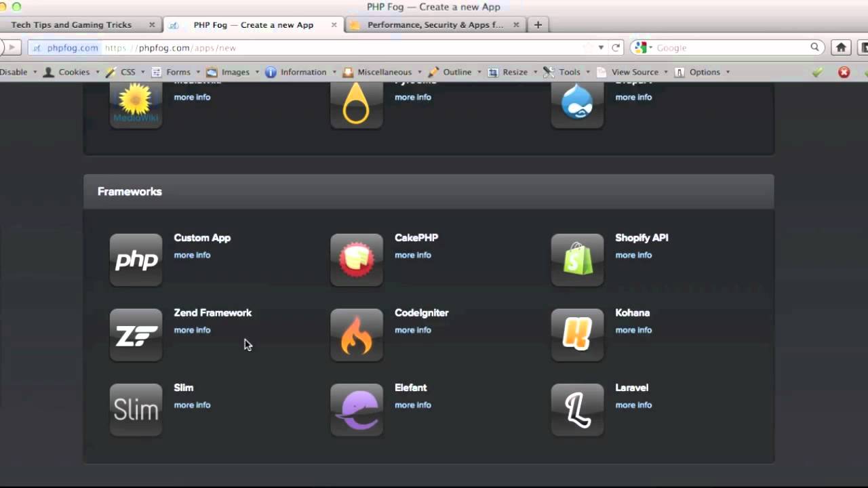Choose the CakePHP framework icon
The image size is (868, 488).
coord(357,260)
